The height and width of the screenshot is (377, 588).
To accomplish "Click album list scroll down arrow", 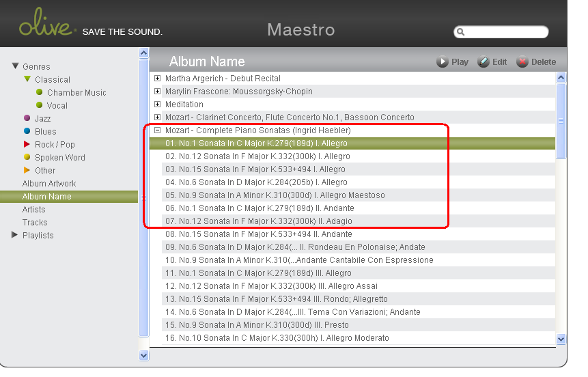I will click(561, 339).
